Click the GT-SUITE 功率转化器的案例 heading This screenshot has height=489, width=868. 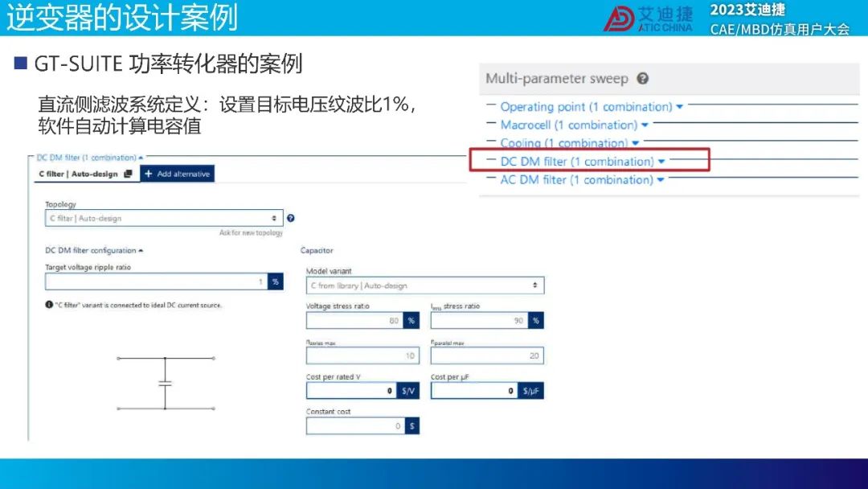click(x=168, y=64)
